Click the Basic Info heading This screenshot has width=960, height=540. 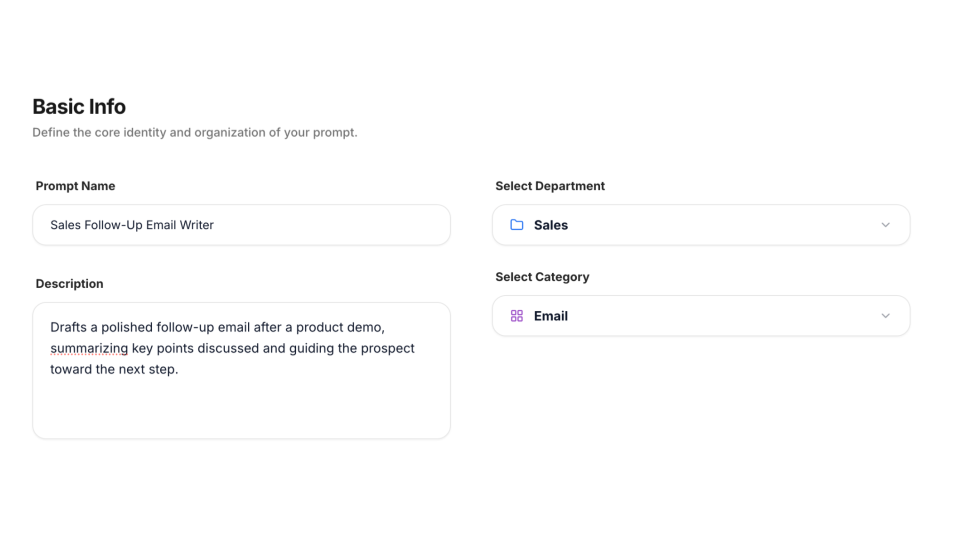(79, 107)
